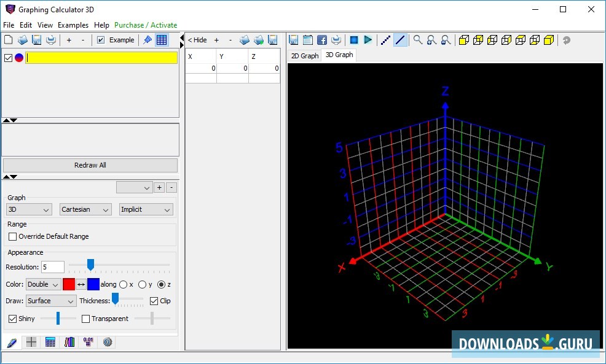Open the Draw Surface dropdown
The image size is (606, 364).
pos(51,301)
